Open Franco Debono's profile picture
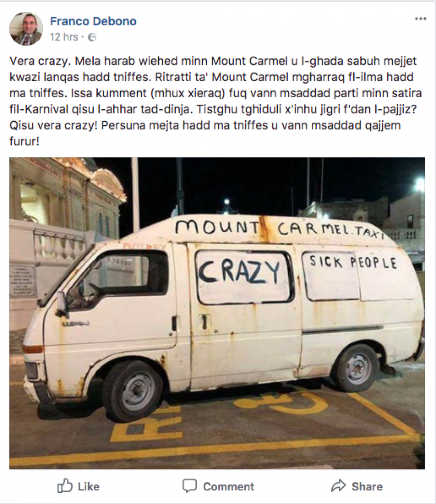The width and height of the screenshot is (436, 504). pos(26,29)
